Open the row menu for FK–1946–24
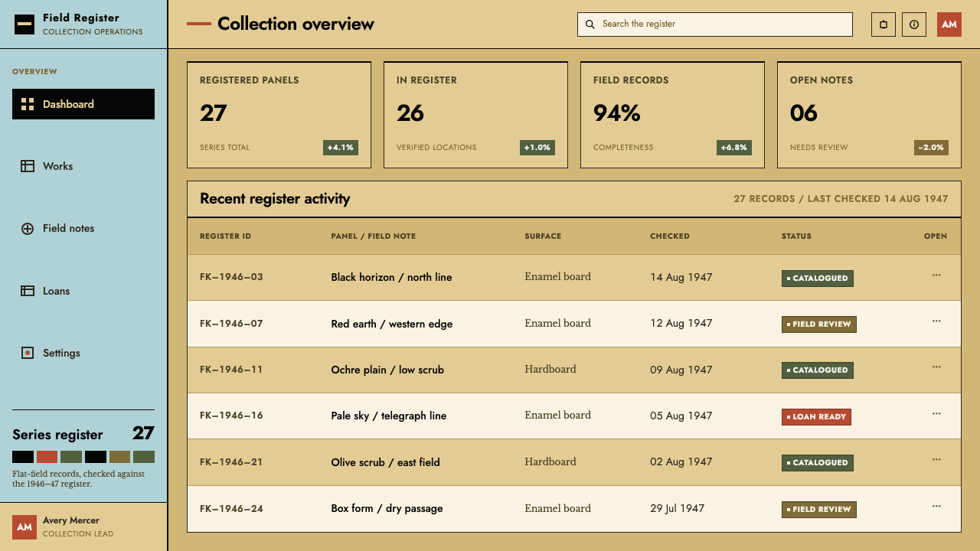This screenshot has width=980, height=551. (936, 506)
